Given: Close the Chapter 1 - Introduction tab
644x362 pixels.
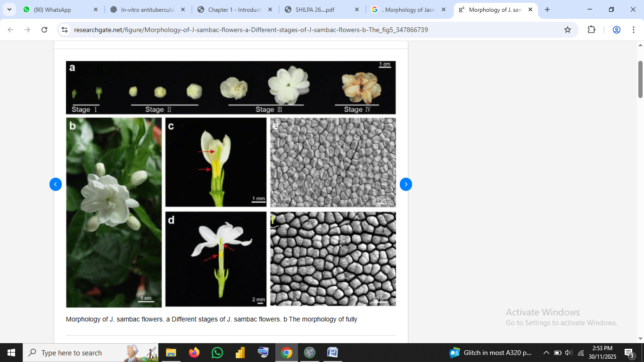Looking at the screenshot, I should tap(270, 9).
